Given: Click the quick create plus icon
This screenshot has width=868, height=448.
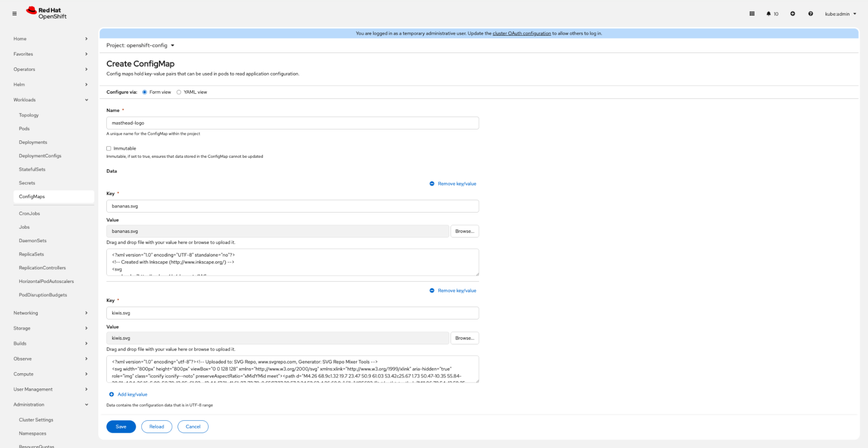Looking at the screenshot, I should [x=792, y=13].
